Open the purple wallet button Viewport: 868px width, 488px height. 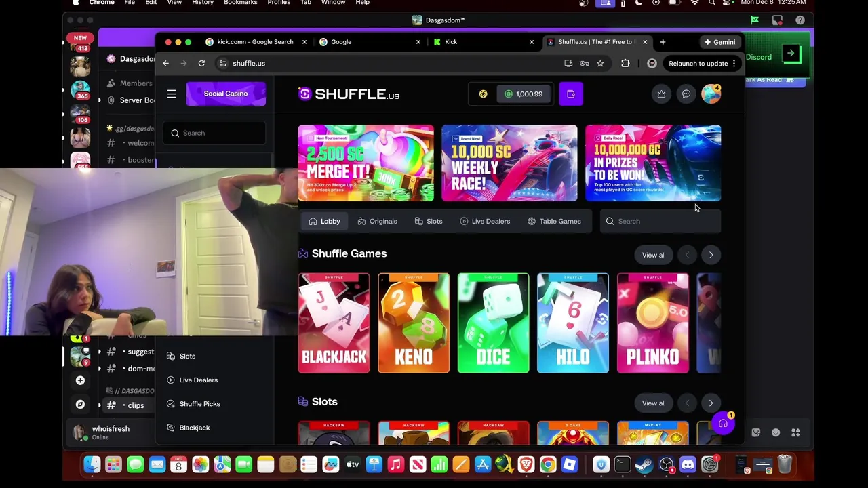point(571,94)
